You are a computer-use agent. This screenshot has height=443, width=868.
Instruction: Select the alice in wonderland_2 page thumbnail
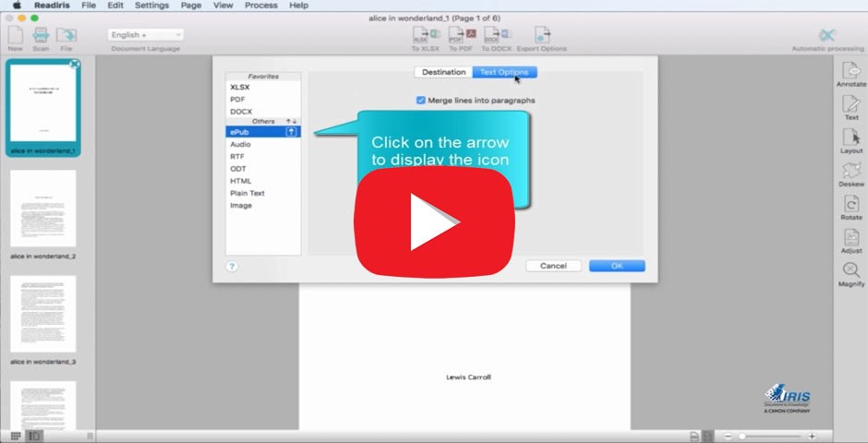(43, 208)
